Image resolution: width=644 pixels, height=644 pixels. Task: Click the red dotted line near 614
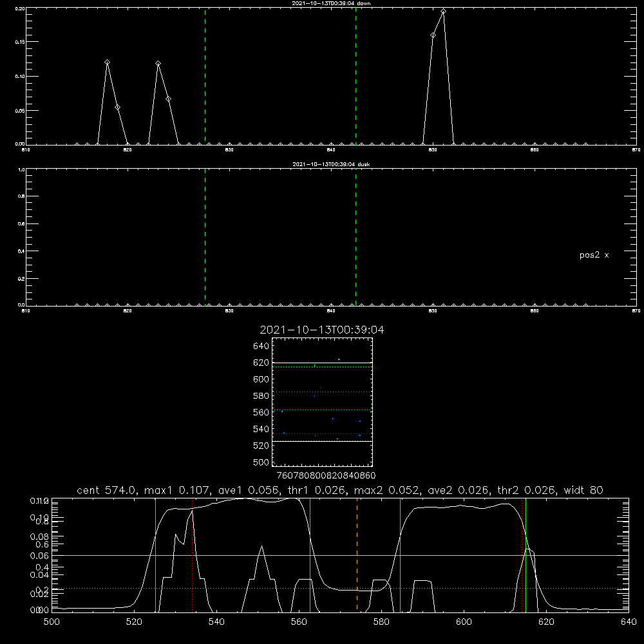coord(522,554)
